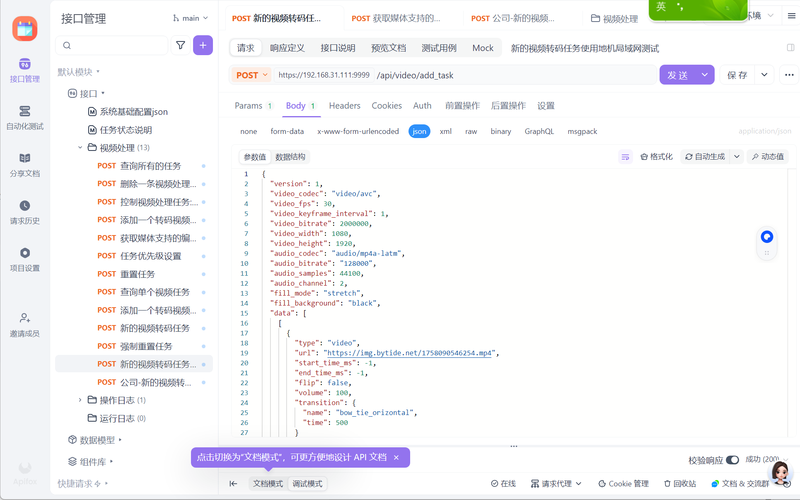
Task: Switch to the 接口说明 tab
Action: point(337,48)
